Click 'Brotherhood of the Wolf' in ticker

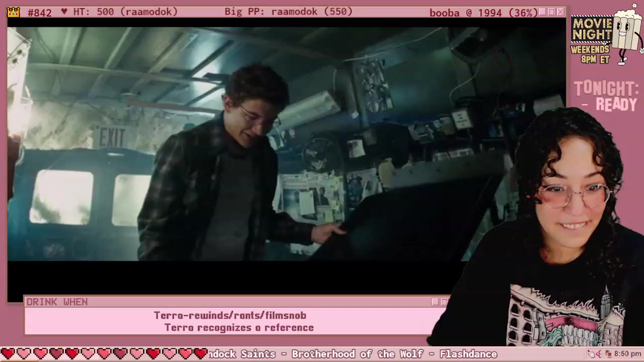point(357,354)
